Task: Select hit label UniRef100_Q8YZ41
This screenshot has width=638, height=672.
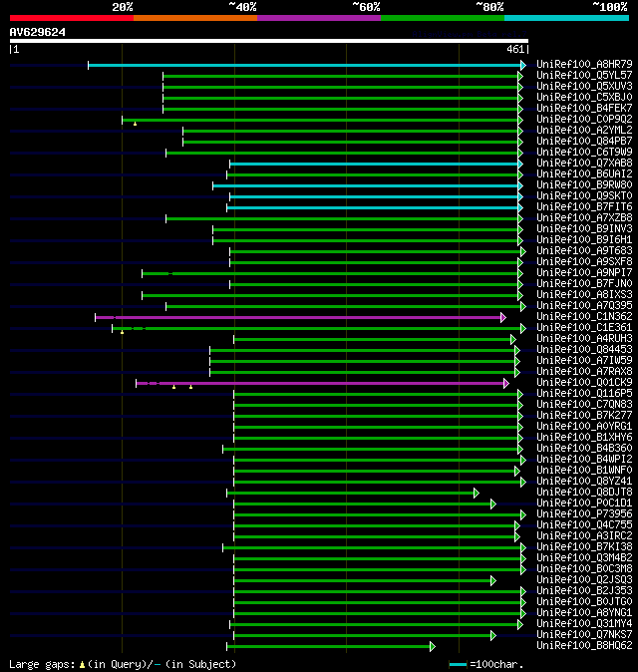Action: 584,481
